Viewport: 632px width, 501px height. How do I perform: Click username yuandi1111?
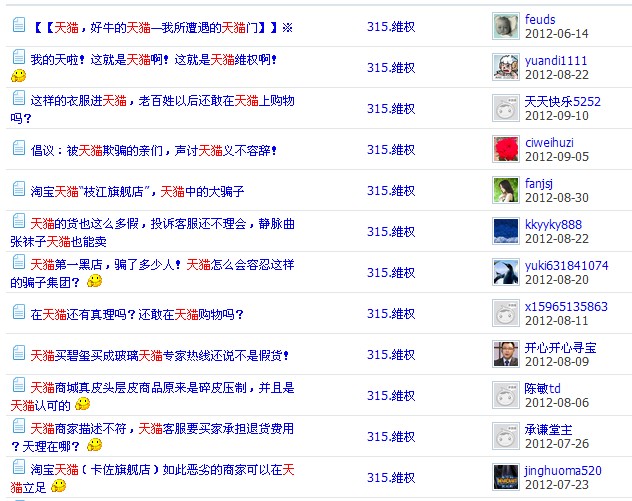556,61
